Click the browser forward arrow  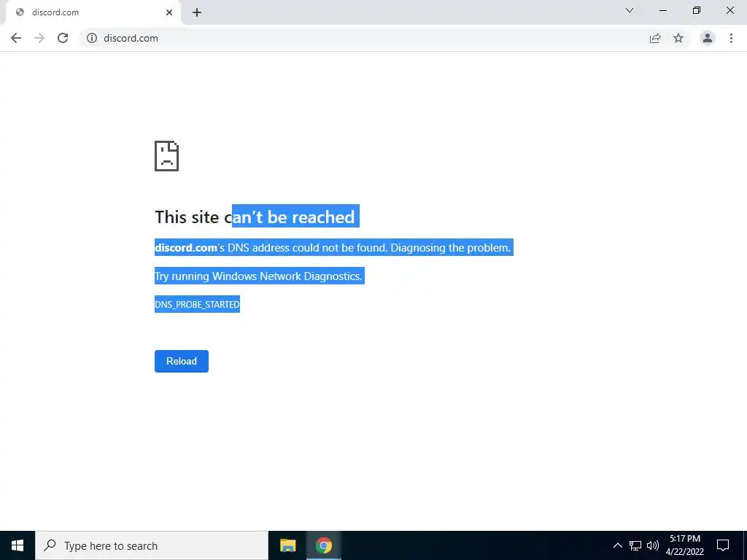pyautogui.click(x=39, y=38)
